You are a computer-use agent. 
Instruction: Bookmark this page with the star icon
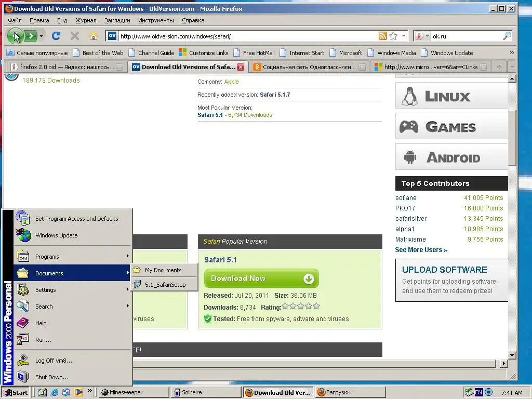[x=393, y=36]
